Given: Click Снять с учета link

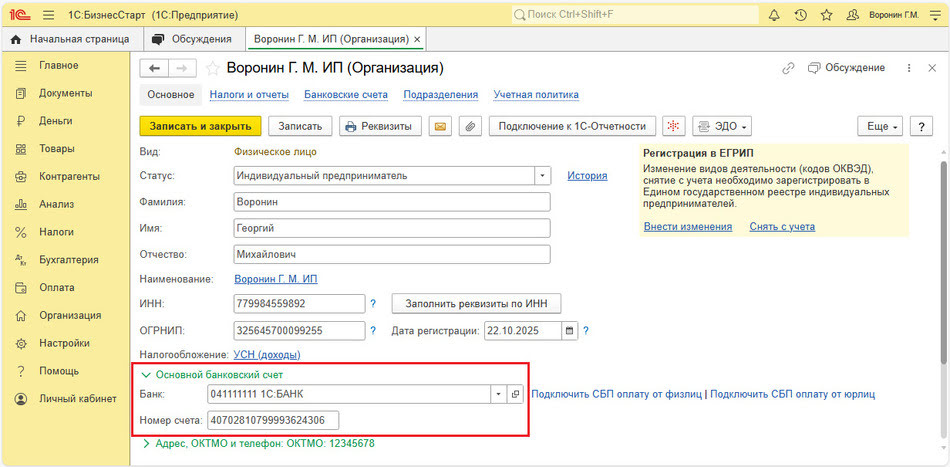Looking at the screenshot, I should pyautogui.click(x=782, y=227).
